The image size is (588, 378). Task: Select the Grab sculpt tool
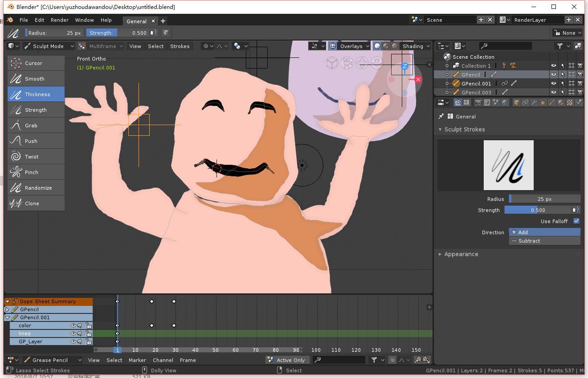36,126
